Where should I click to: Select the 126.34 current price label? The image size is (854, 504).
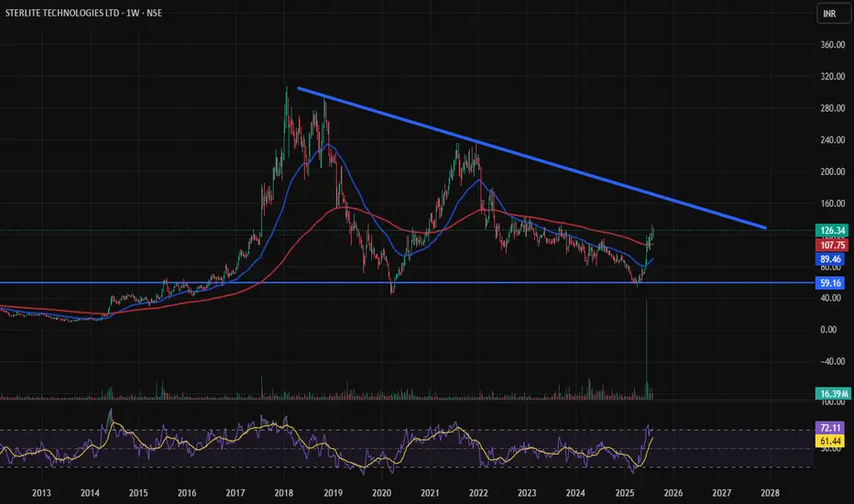832,231
